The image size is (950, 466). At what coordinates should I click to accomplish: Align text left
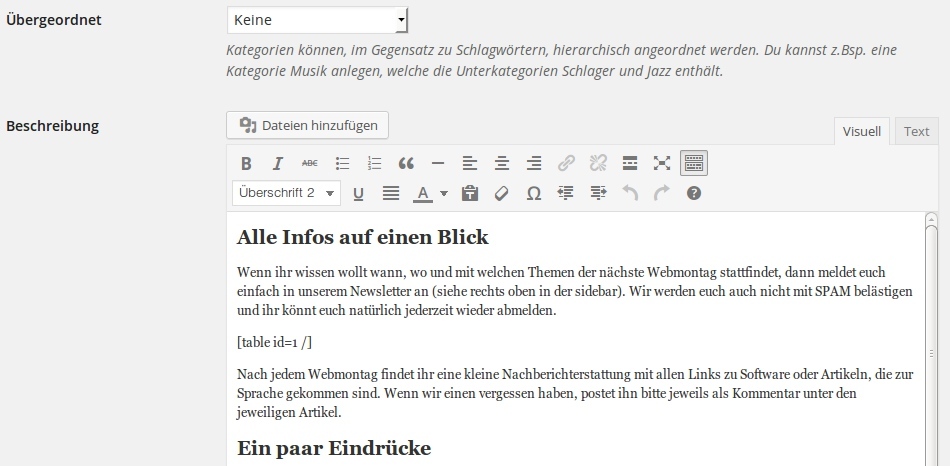tap(470, 163)
